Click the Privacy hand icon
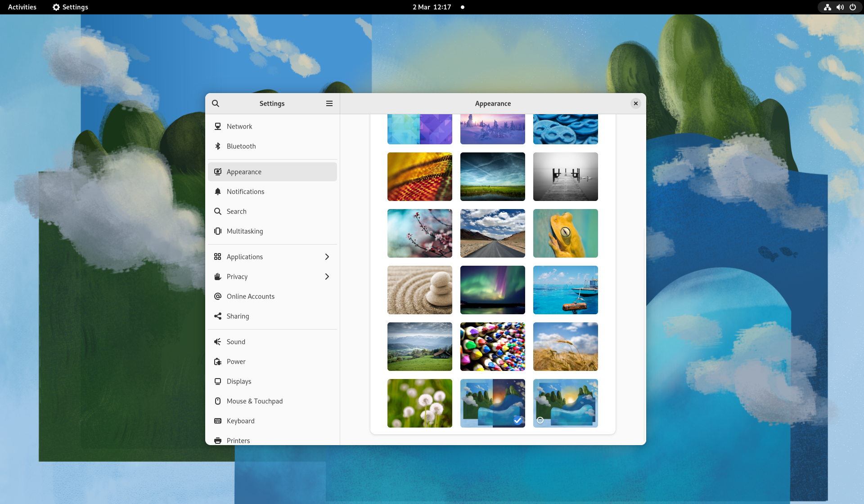Image resolution: width=864 pixels, height=504 pixels. click(x=218, y=277)
